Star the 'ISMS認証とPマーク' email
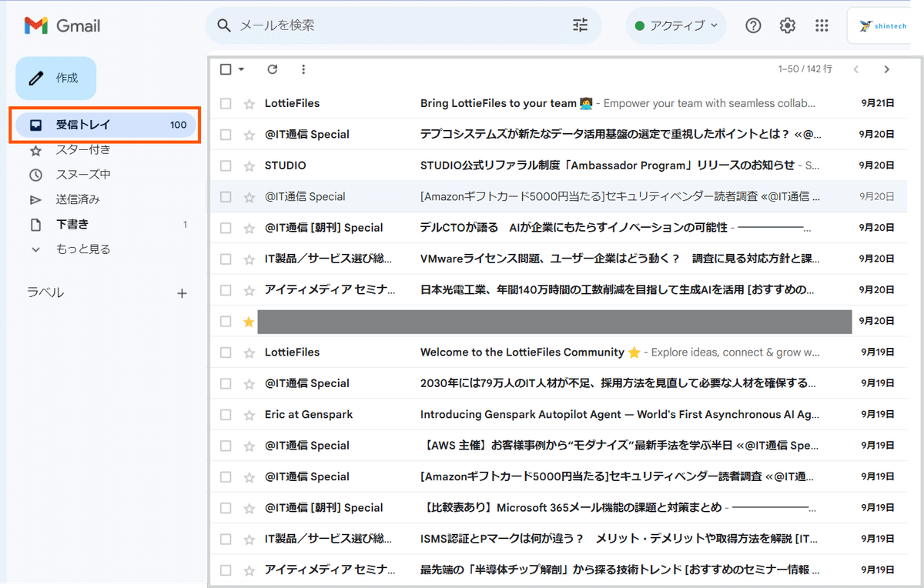 tap(249, 540)
